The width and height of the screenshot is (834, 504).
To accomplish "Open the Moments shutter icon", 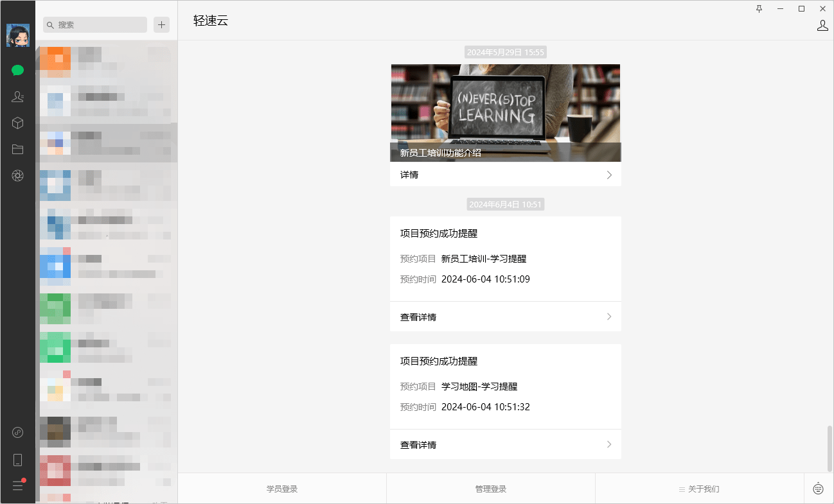I will pos(17,175).
